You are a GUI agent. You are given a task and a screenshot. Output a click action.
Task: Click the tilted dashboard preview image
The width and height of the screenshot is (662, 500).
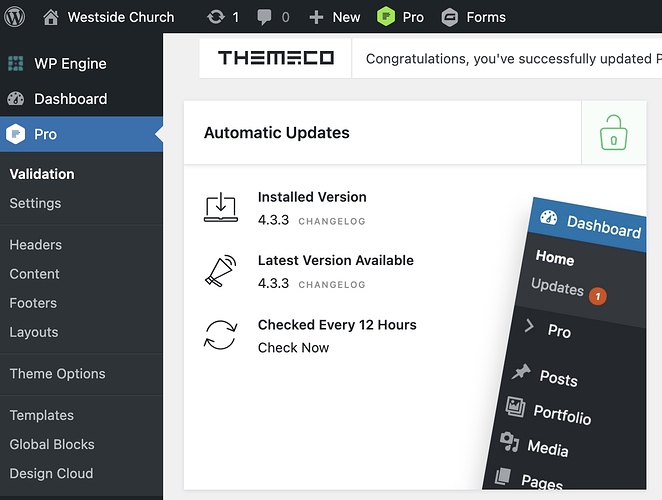tap(566, 343)
